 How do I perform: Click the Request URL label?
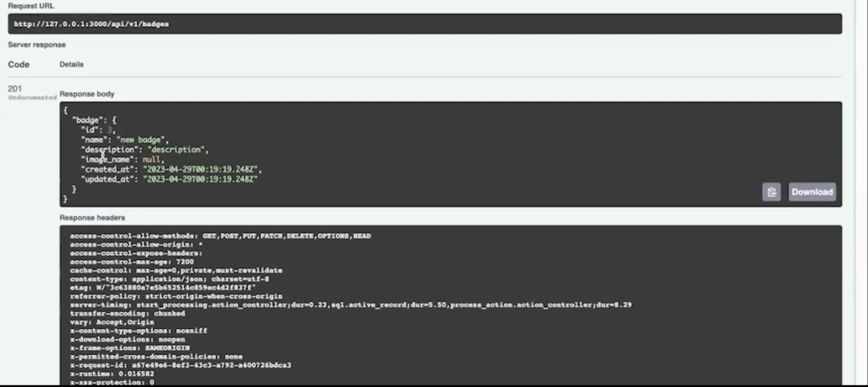31,6
